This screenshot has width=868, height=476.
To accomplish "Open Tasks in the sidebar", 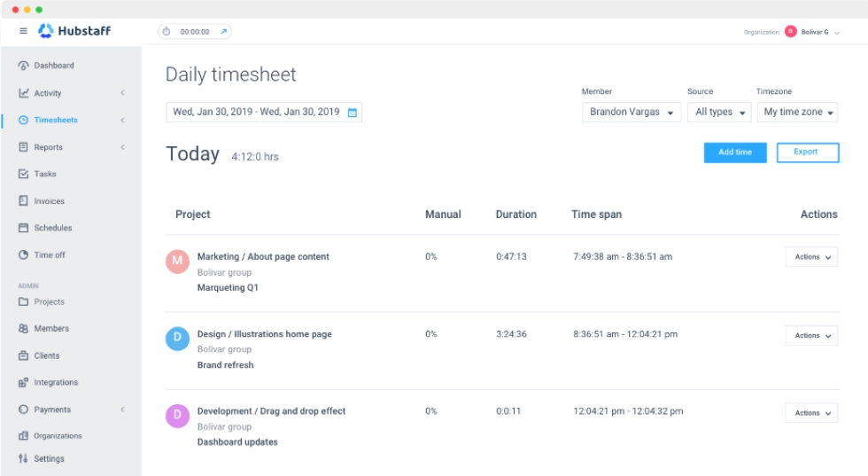I will coord(45,174).
